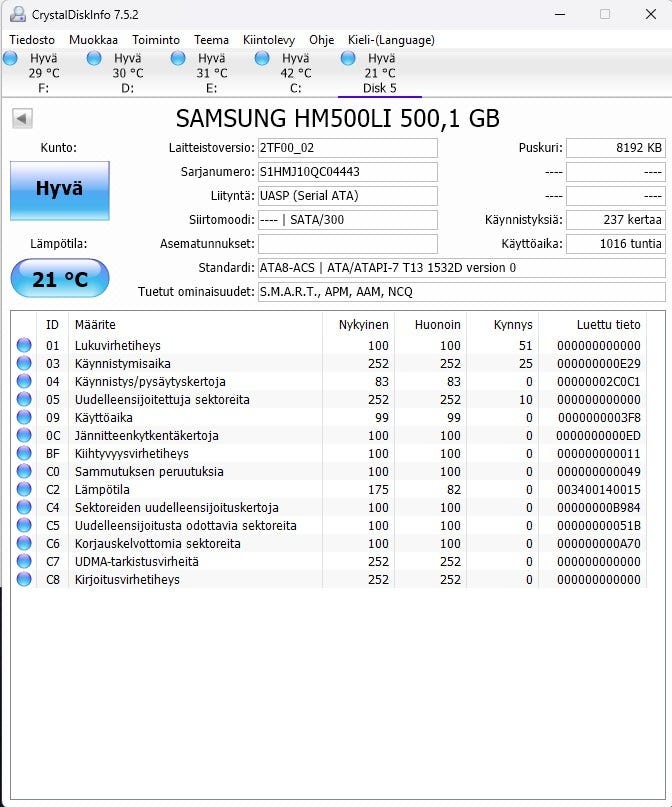The width and height of the screenshot is (672, 807).
Task: Select the Kirjoitusvirhetiheys attribute name
Action: pyautogui.click(x=127, y=580)
